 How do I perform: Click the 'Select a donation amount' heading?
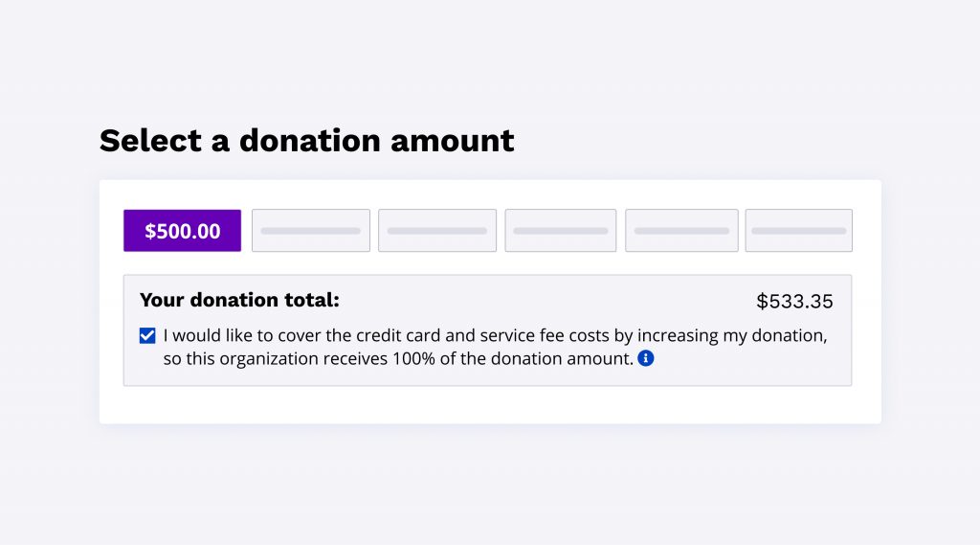click(306, 141)
